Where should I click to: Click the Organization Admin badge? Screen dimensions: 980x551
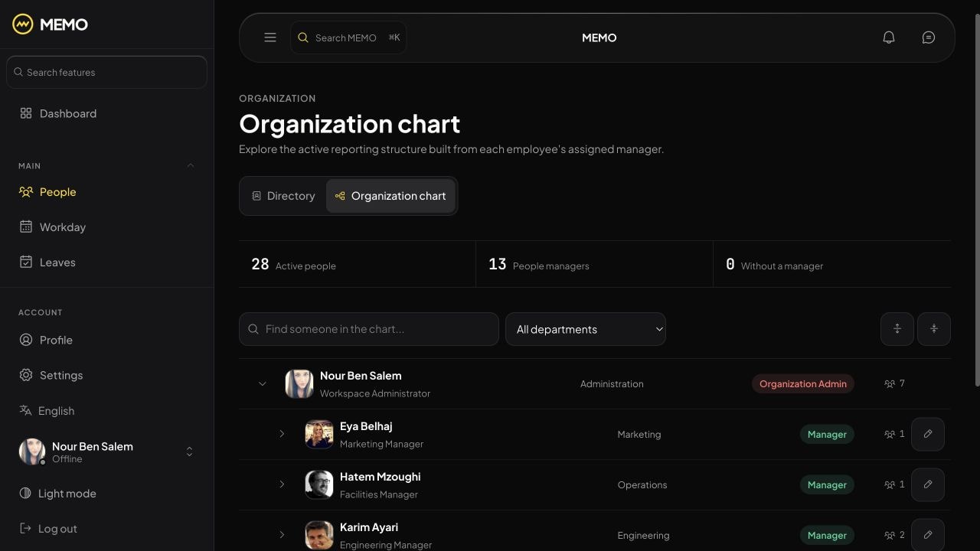click(803, 383)
